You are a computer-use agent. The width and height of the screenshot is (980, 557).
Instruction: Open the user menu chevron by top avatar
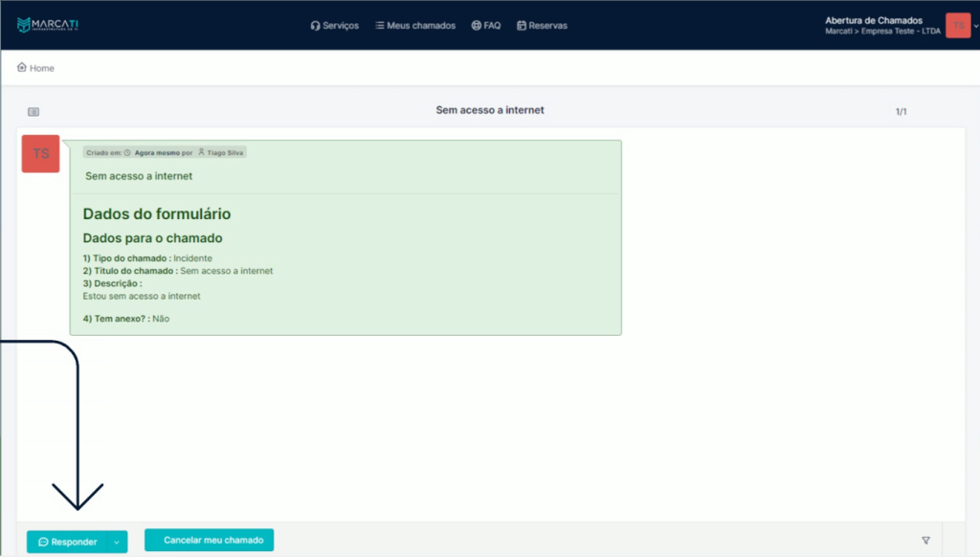click(975, 26)
